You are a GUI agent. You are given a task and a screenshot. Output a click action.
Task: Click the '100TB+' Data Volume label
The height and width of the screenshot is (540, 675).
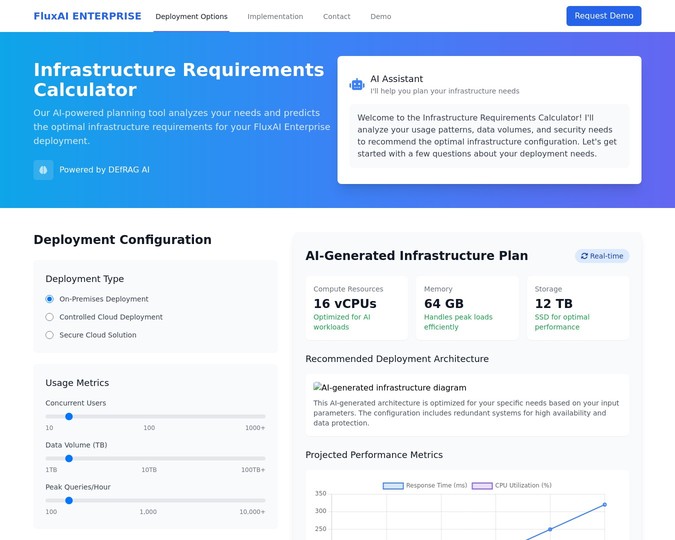[253, 470]
